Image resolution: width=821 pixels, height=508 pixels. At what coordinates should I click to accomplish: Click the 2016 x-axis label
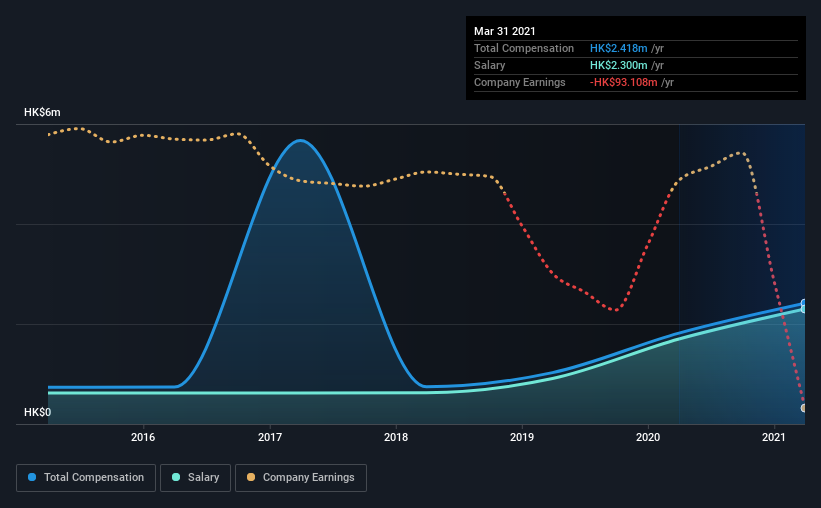143,437
